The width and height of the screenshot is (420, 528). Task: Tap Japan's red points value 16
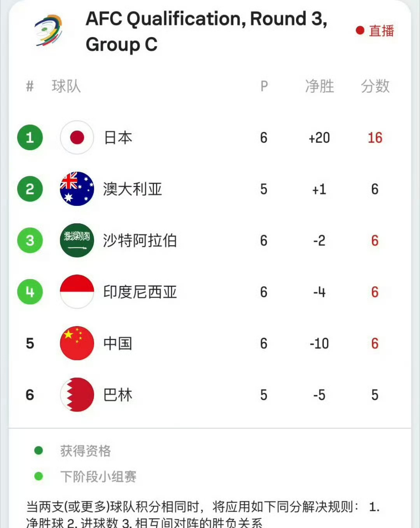pos(375,138)
